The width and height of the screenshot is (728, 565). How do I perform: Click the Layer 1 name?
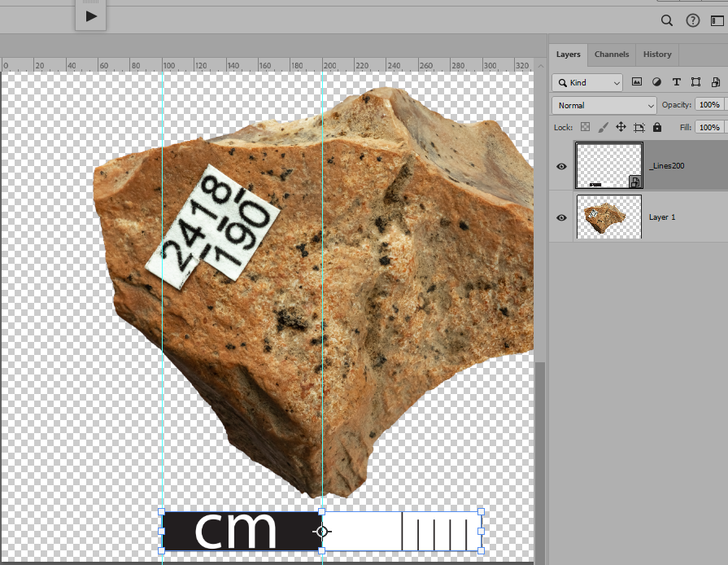pyautogui.click(x=662, y=217)
